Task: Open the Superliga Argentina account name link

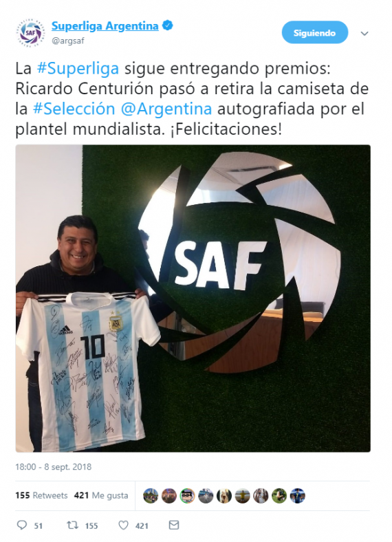Action: point(105,26)
